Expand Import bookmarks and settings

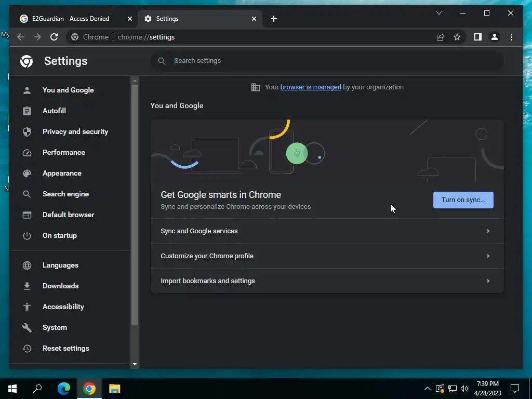pyautogui.click(x=327, y=281)
